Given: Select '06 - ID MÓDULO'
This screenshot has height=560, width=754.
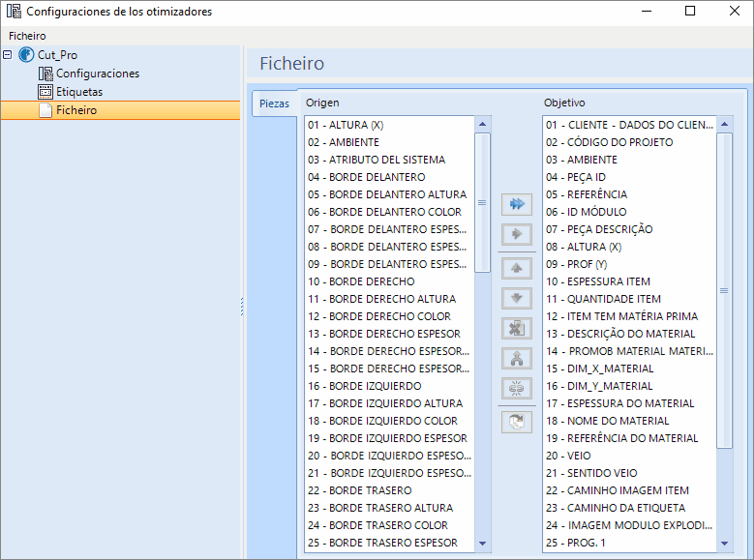Looking at the screenshot, I should 629,212.
